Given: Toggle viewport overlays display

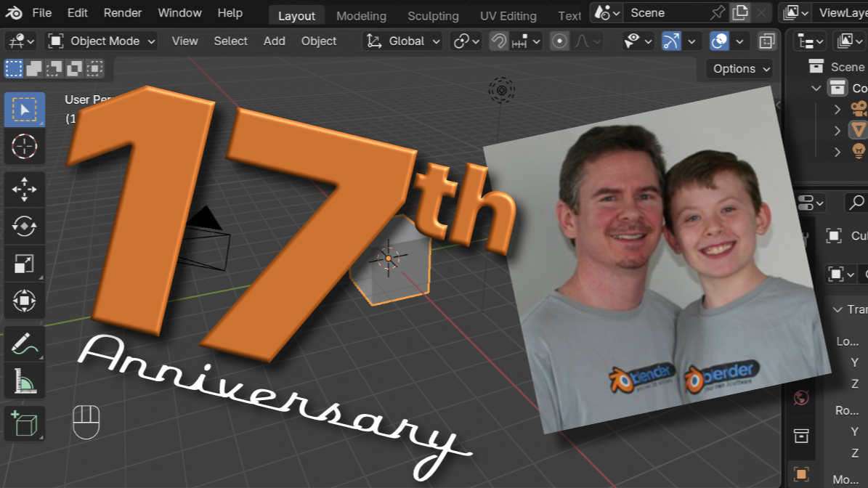Looking at the screenshot, I should 719,41.
